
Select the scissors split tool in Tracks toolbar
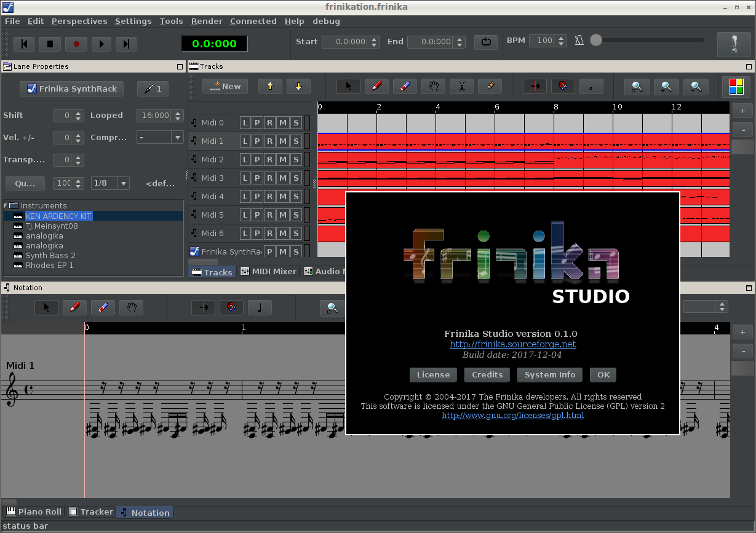click(461, 87)
